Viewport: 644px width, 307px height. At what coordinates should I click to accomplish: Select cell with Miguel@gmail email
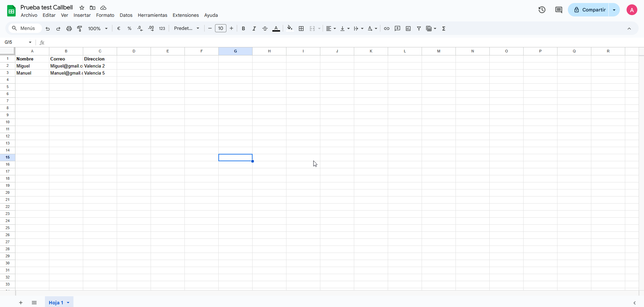tap(66, 66)
